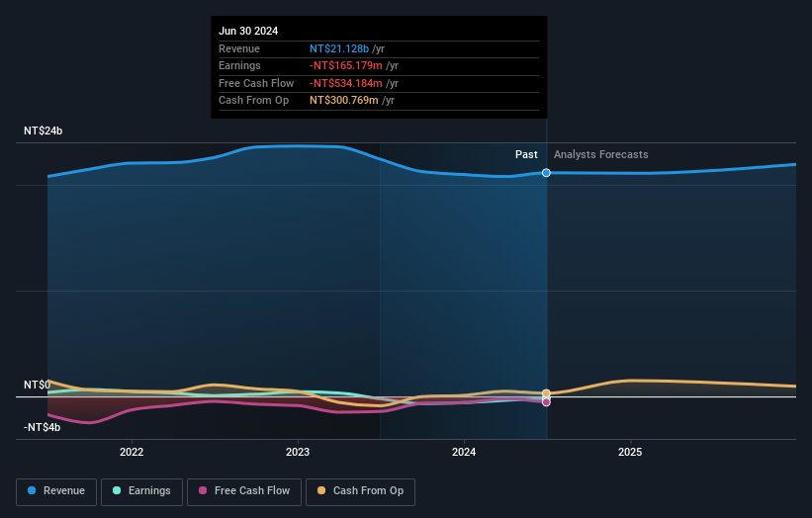Toggle the Revenue legend series
The image size is (812, 518).
(x=56, y=491)
